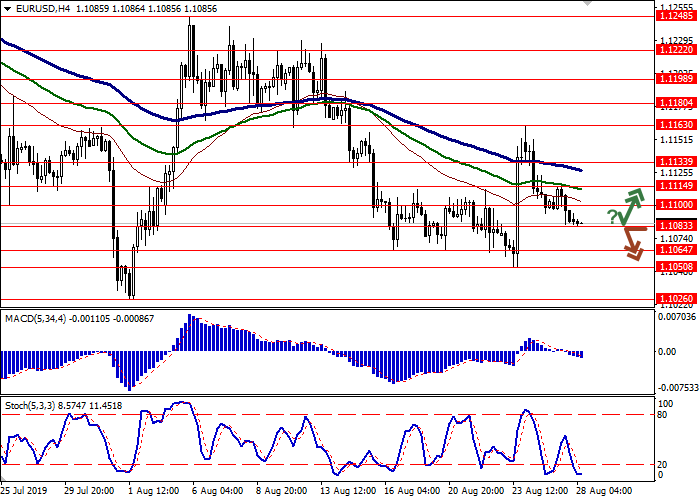Click the green question mark symbol

coord(611,217)
